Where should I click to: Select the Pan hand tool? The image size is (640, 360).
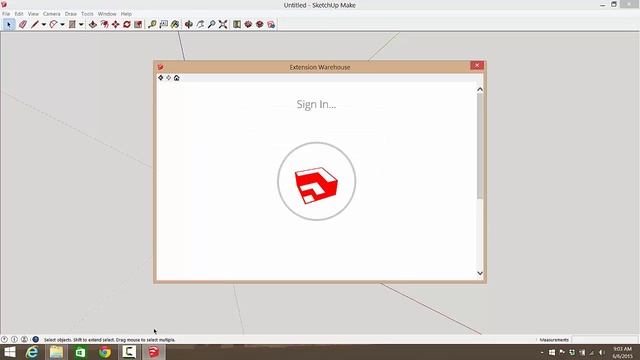200,24
